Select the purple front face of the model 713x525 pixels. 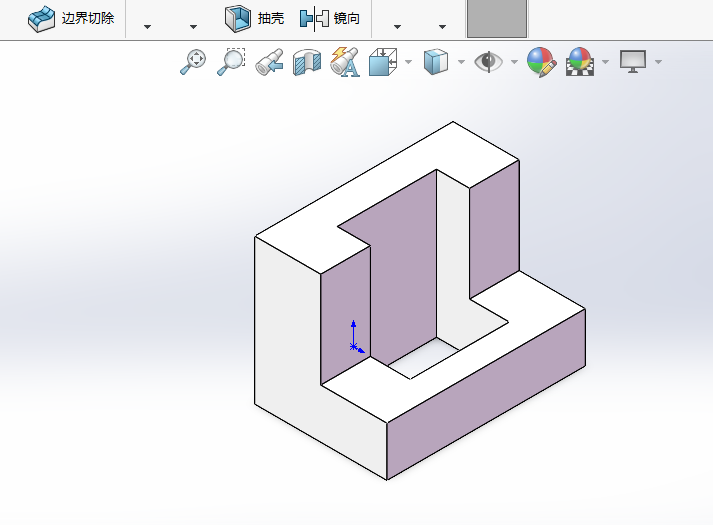click(x=486, y=395)
